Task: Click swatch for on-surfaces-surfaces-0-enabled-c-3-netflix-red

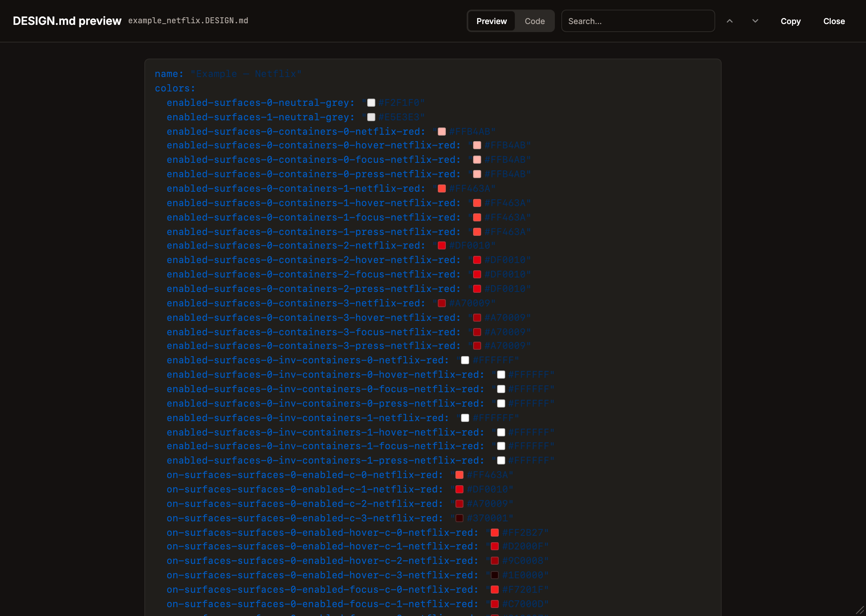Action: tap(459, 519)
